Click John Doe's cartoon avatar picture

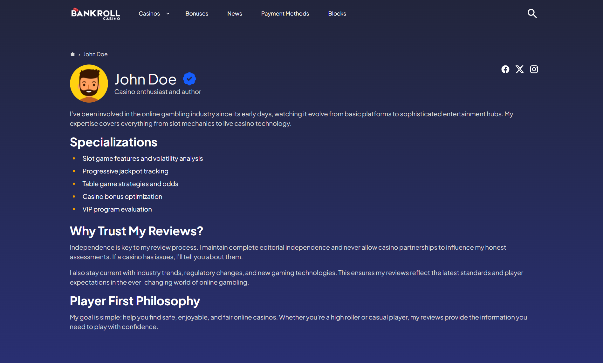pyautogui.click(x=89, y=84)
